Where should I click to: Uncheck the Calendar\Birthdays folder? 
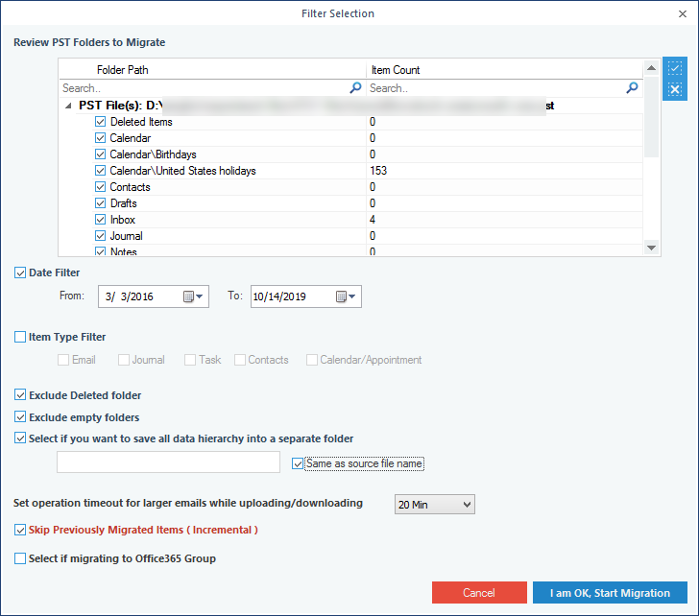click(x=100, y=154)
